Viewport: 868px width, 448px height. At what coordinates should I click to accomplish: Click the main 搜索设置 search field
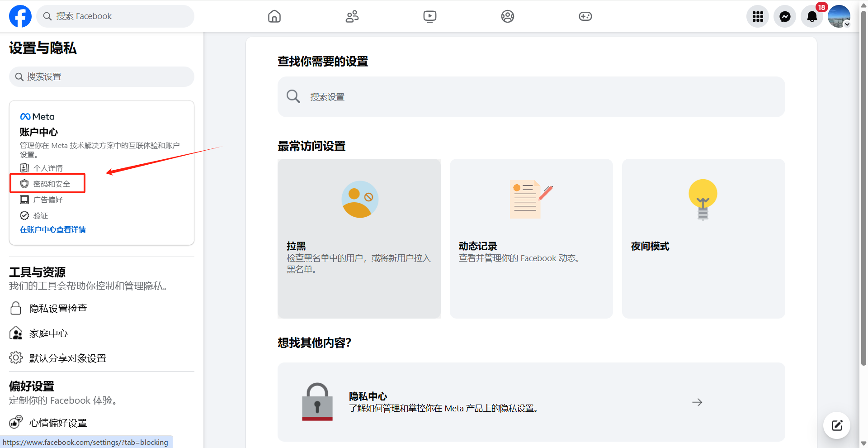(531, 97)
